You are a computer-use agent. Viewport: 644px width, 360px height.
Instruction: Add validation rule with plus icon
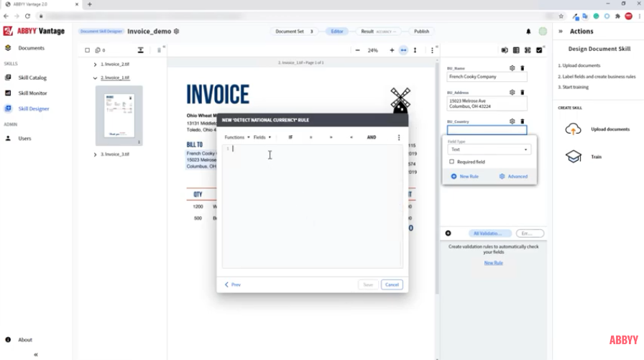(x=448, y=233)
